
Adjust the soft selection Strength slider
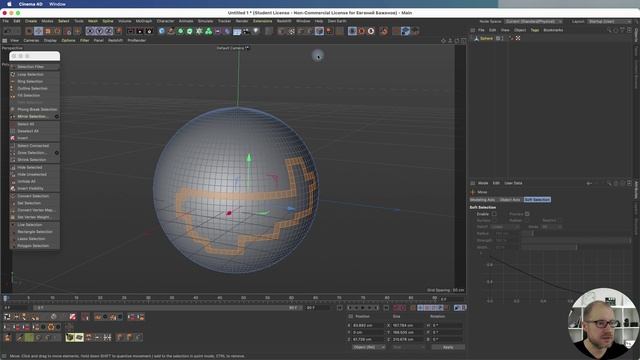(576, 240)
